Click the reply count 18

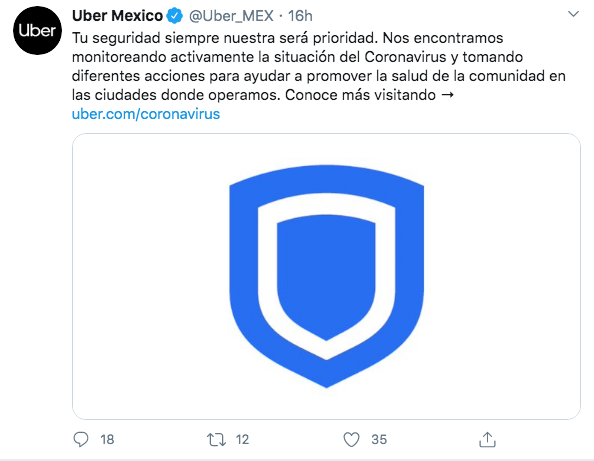(x=107, y=439)
